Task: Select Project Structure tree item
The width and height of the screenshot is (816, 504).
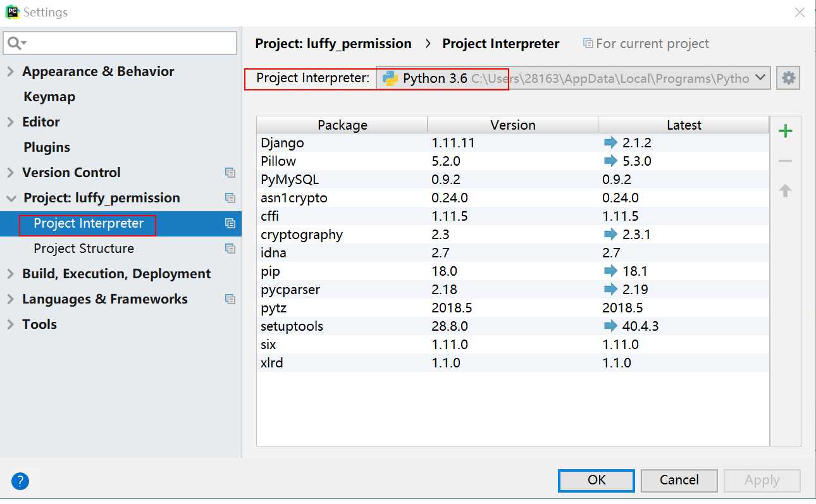Action: coord(83,249)
